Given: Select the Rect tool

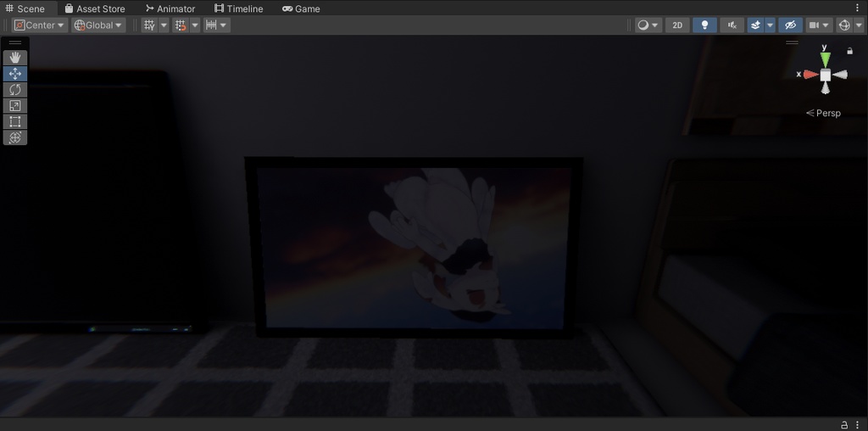Looking at the screenshot, I should pos(15,122).
